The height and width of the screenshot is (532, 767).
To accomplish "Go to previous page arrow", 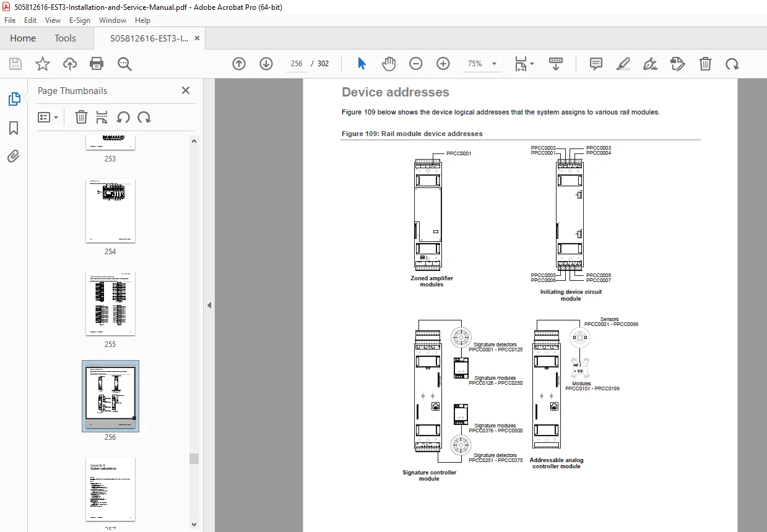I will click(239, 64).
